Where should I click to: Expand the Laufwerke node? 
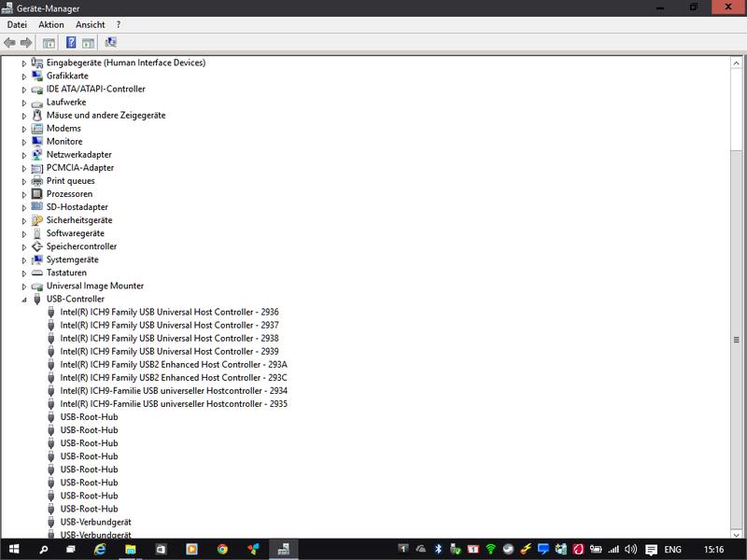24,103
